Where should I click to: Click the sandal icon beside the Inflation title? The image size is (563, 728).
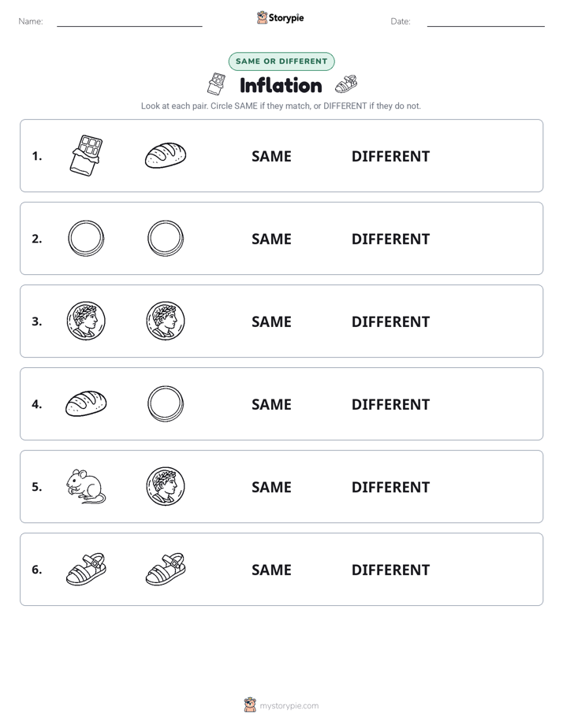click(x=346, y=84)
